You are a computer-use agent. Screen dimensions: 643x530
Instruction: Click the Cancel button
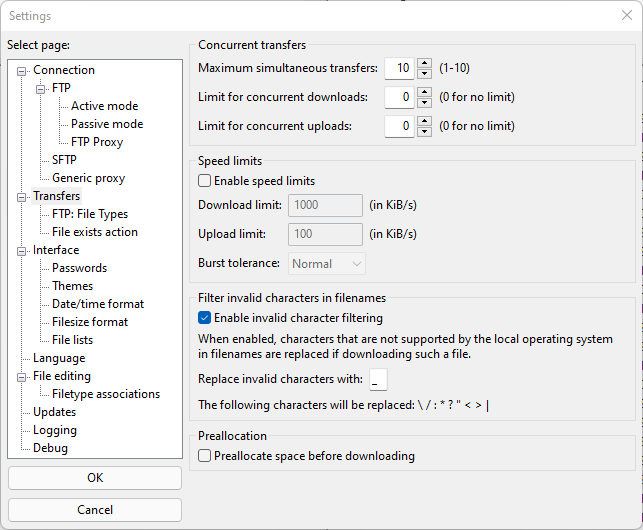click(x=95, y=510)
